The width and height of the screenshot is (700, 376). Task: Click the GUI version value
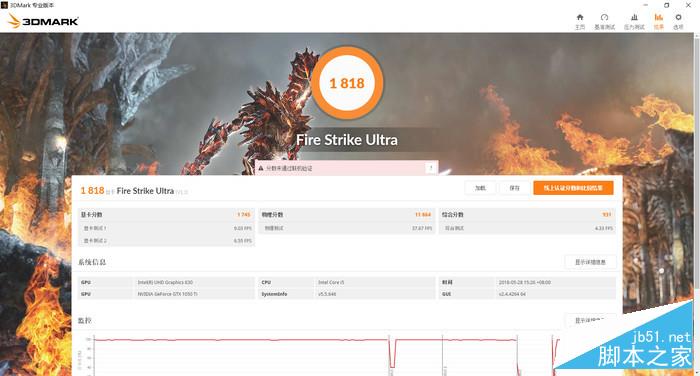[512, 294]
